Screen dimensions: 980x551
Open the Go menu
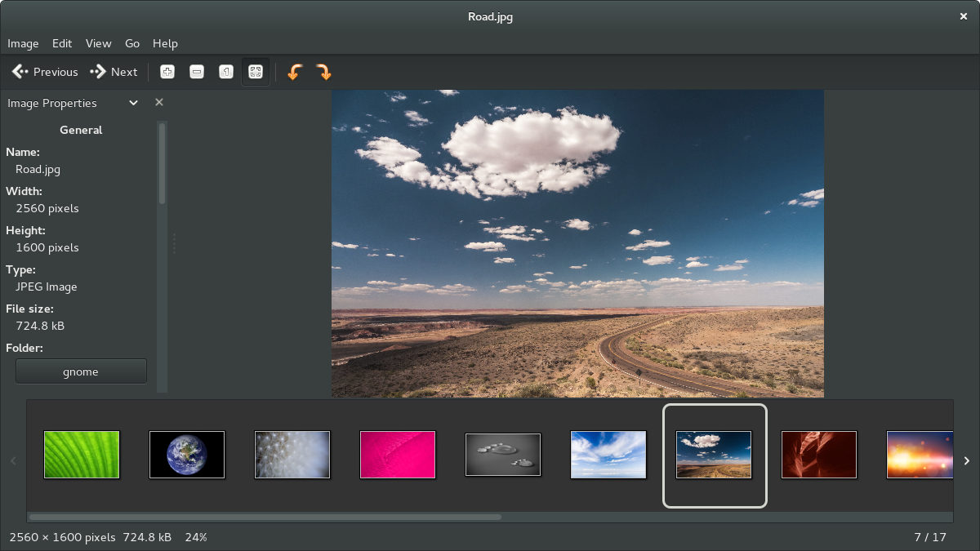131,43
